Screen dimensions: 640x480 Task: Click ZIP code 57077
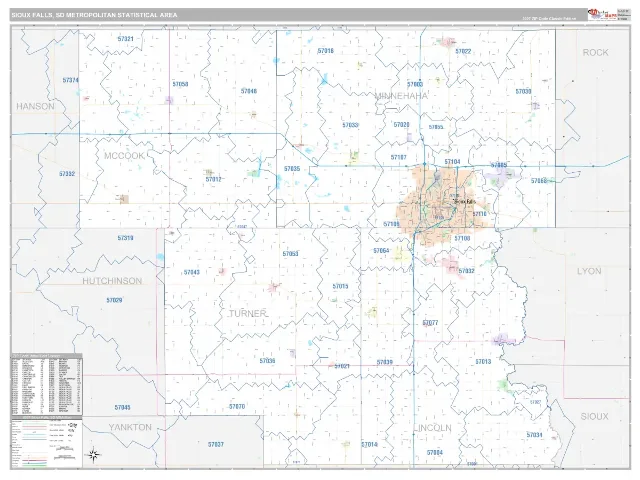click(430, 323)
